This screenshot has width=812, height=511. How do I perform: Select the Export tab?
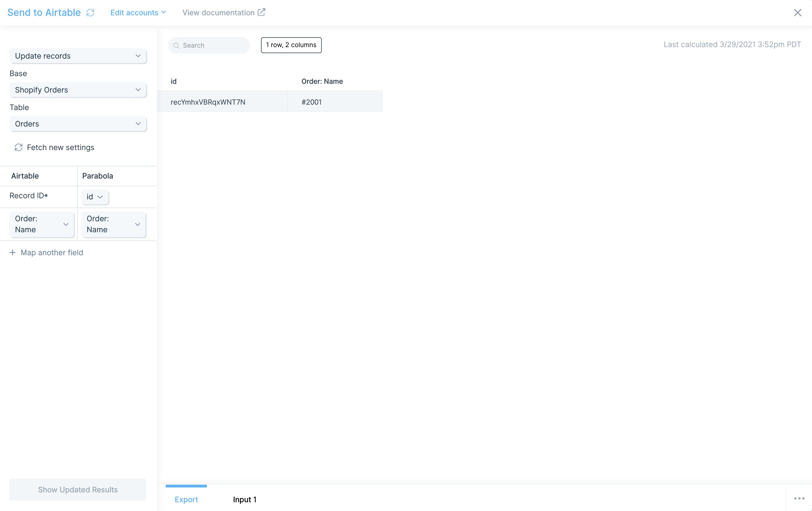click(x=186, y=499)
